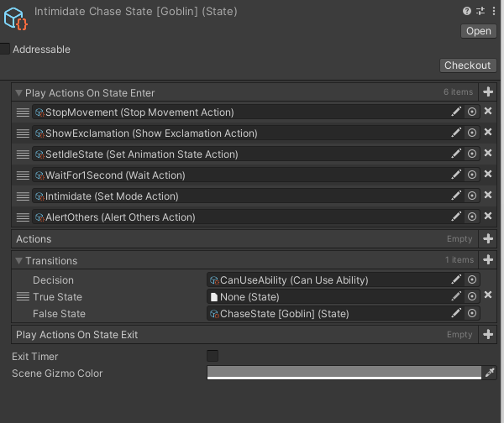The height and width of the screenshot is (423, 504).
Task: Collapse the Transitions foldout
Action: click(19, 261)
